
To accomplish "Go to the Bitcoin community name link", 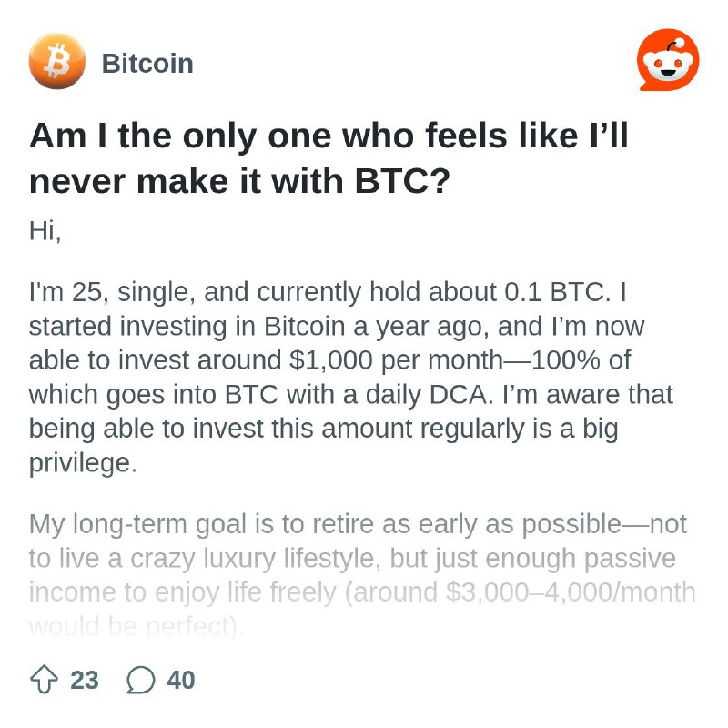I will 147,64.
